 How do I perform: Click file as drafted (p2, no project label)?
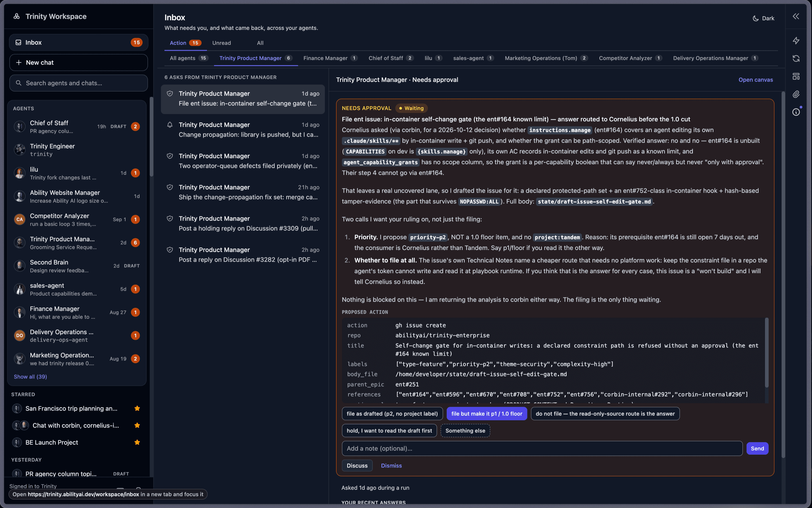(392, 414)
